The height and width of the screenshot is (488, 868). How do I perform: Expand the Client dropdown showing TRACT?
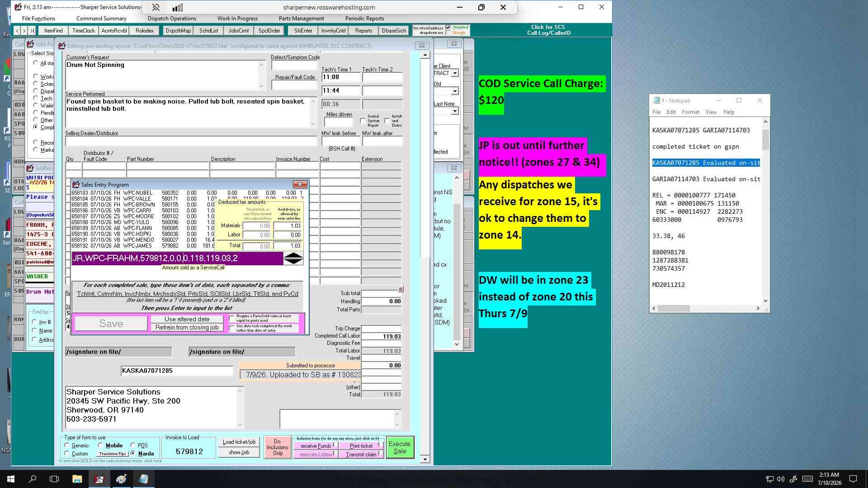[x=455, y=73]
